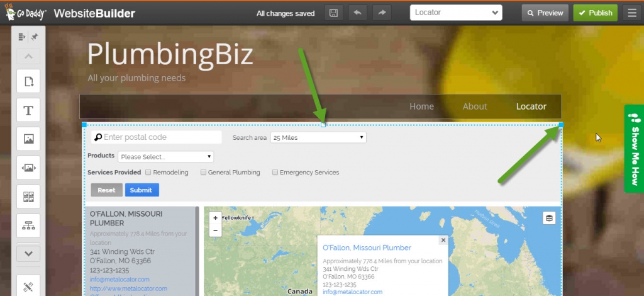The width and height of the screenshot is (644, 296).
Task: Select the Image tool
Action: [28, 139]
